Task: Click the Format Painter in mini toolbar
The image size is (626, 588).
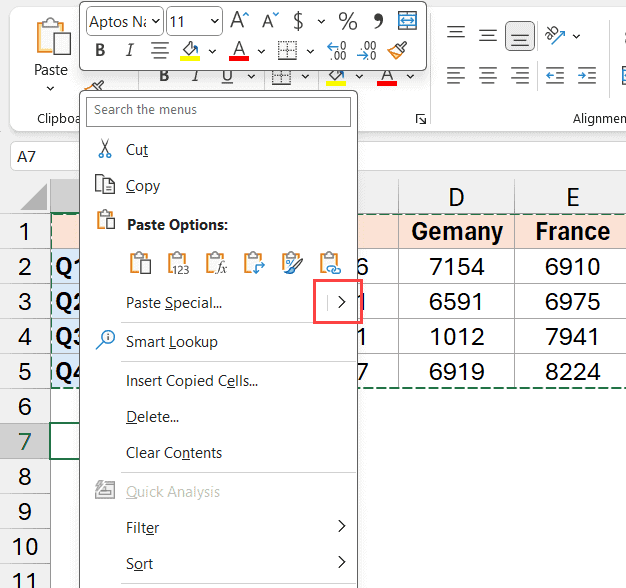Action: pyautogui.click(x=397, y=50)
